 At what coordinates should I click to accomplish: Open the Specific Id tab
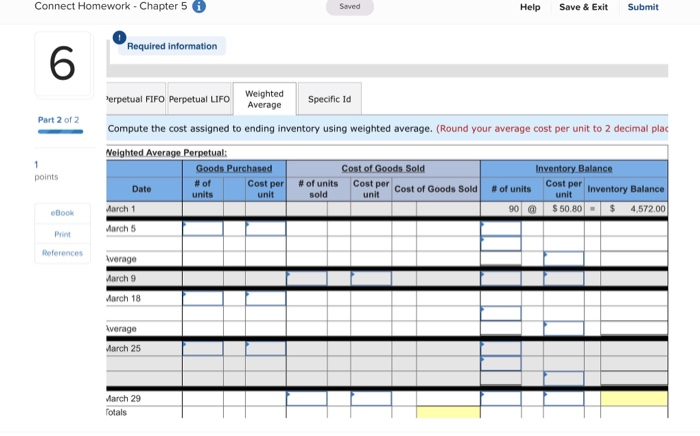point(329,99)
